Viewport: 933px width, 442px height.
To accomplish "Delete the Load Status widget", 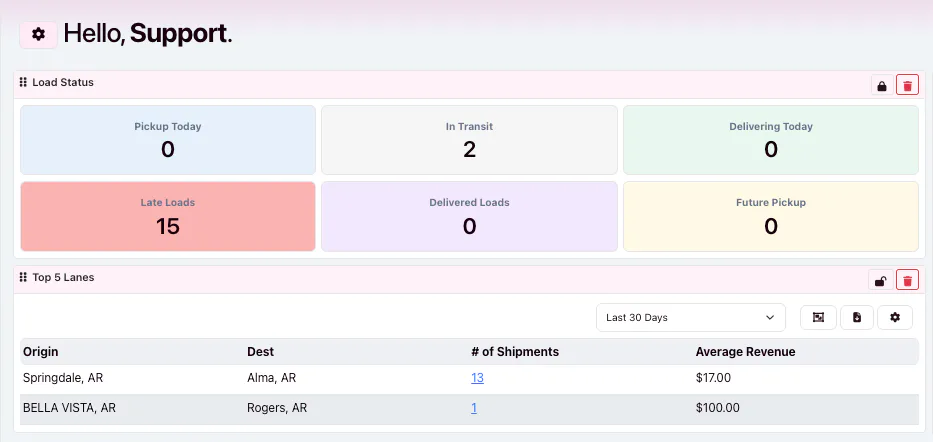I will click(907, 85).
